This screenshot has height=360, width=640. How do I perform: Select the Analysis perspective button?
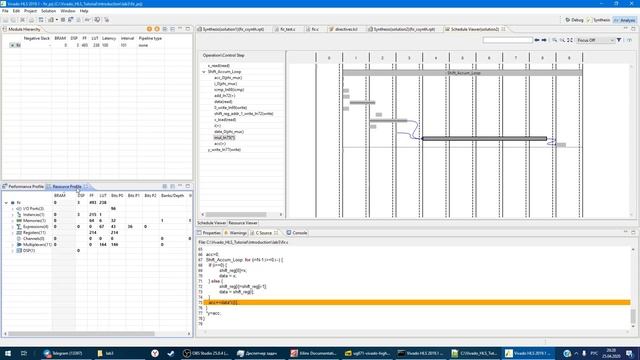[624, 20]
